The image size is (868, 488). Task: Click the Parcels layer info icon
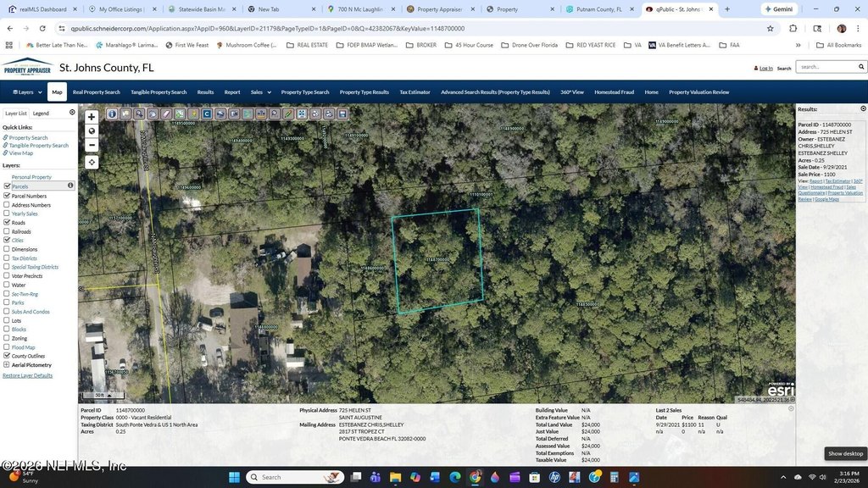coord(70,186)
